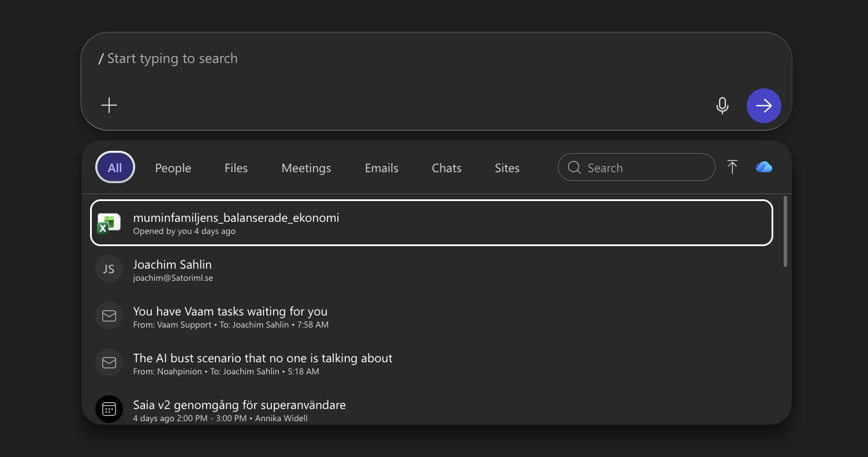Switch to the Sites tab
The height and width of the screenshot is (457, 868).
(x=507, y=168)
